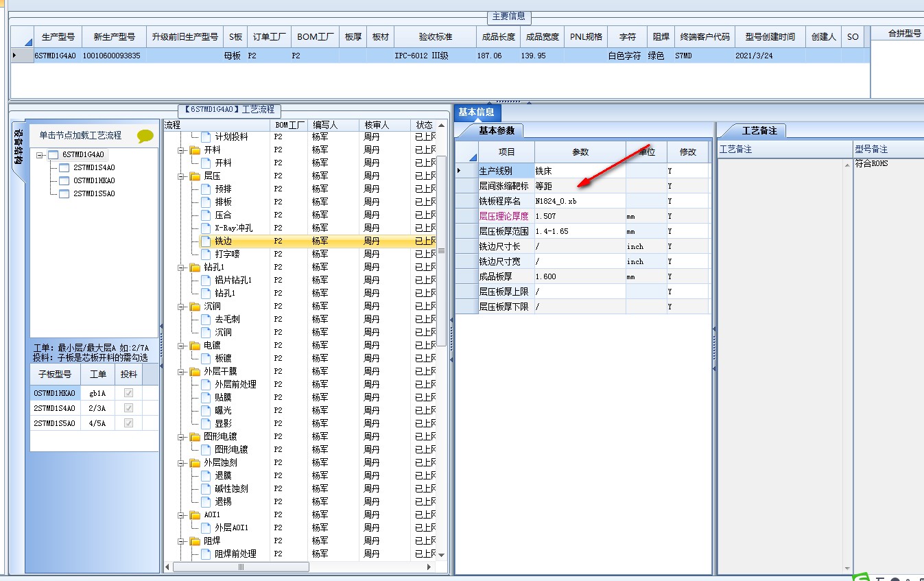
Task: Click the 验收标准 column header
Action: [x=436, y=37]
